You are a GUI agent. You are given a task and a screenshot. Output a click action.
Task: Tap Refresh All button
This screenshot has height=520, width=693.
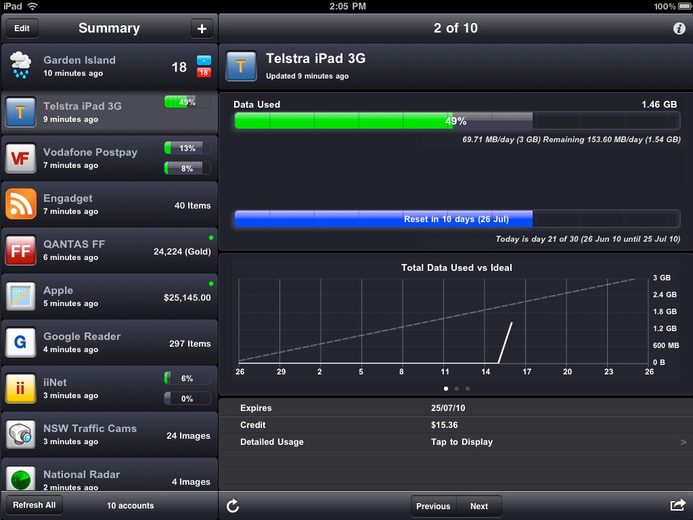pyautogui.click(x=34, y=505)
